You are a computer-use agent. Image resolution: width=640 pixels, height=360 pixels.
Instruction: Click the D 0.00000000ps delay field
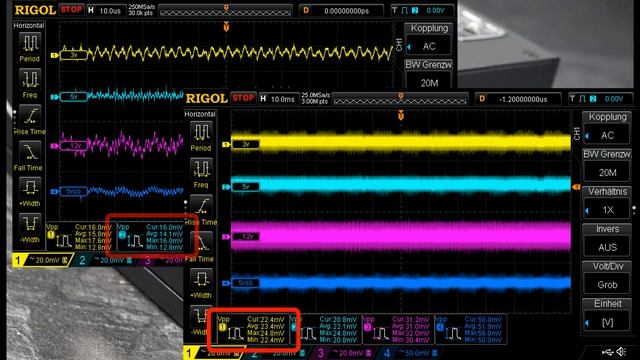342,11
